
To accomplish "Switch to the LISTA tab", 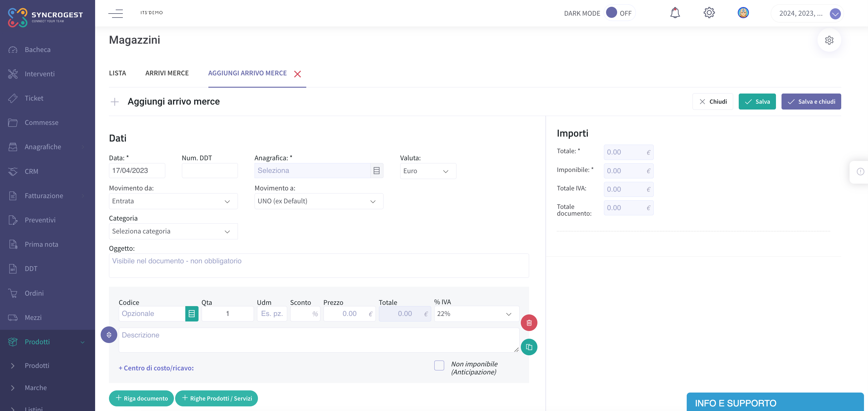I will click(117, 73).
